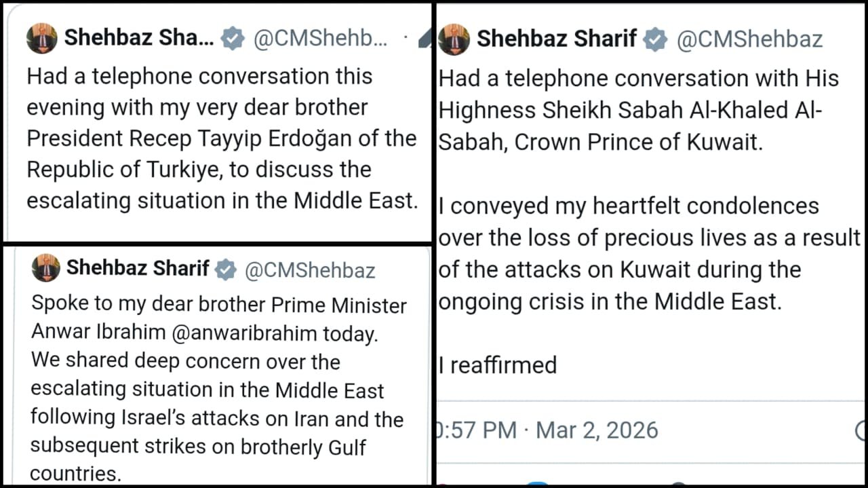Viewport: 868px width, 488px height.
Task: Click 'I reaffirmed' to expand the truncated tweet
Action: pos(498,365)
